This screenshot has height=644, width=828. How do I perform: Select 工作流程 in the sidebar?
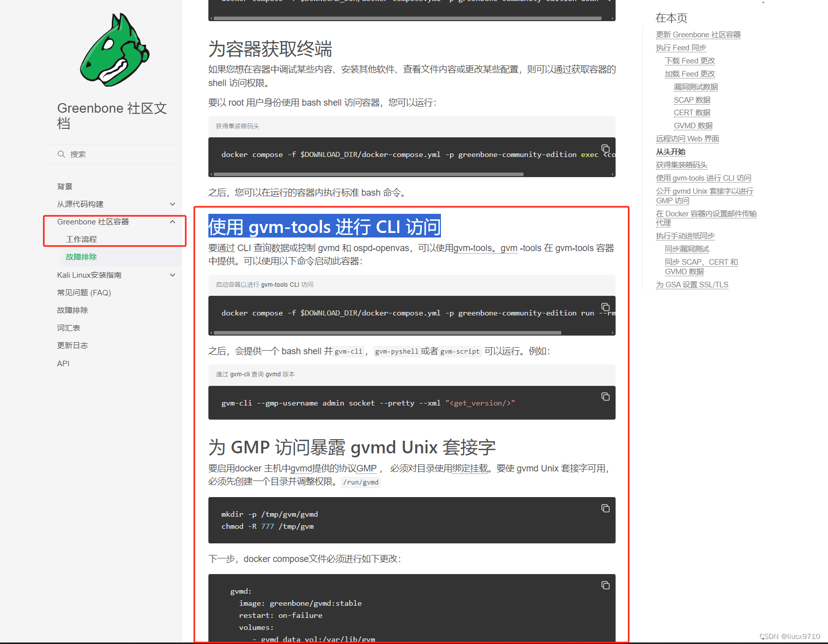[81, 238]
